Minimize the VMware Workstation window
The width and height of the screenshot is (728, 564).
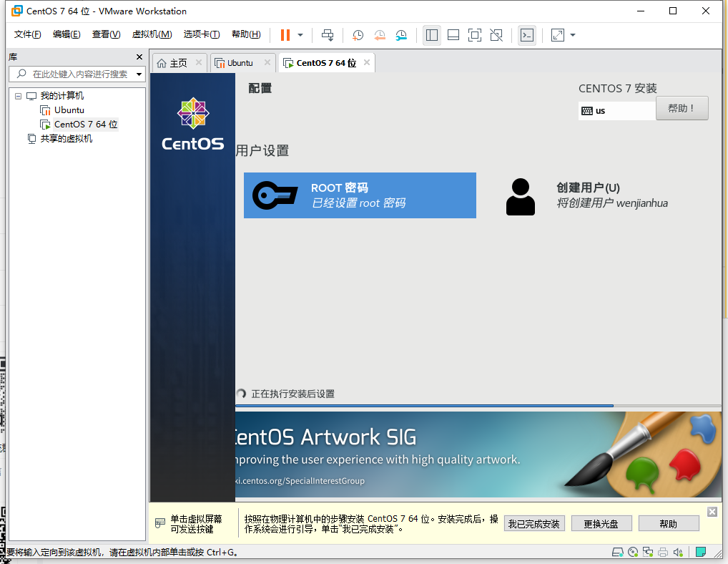click(641, 11)
